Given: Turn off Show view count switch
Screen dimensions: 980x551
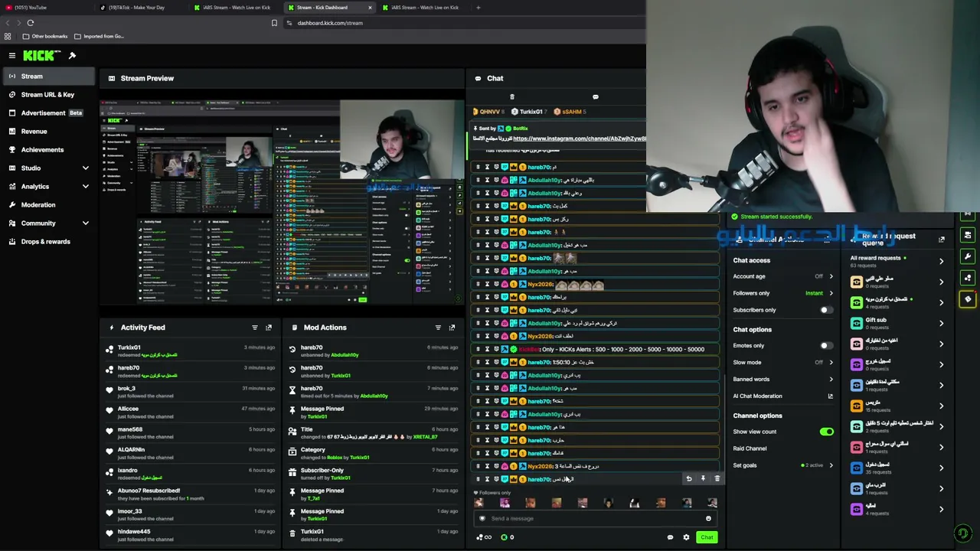Looking at the screenshot, I should 826,432.
